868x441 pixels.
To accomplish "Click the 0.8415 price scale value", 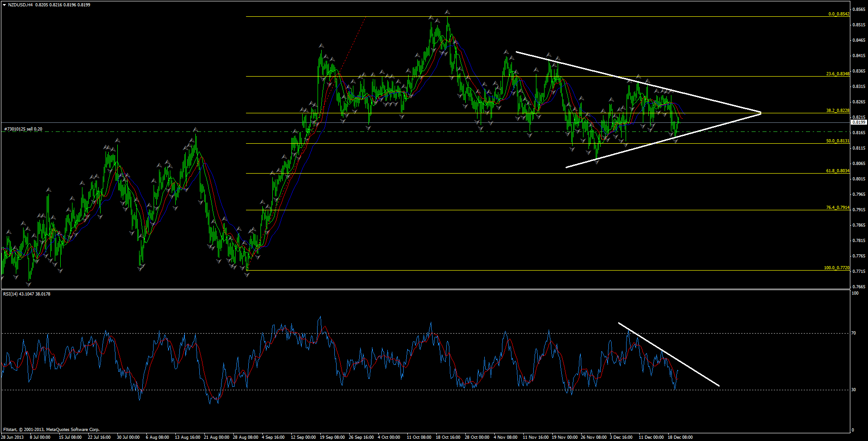I will click(x=859, y=56).
